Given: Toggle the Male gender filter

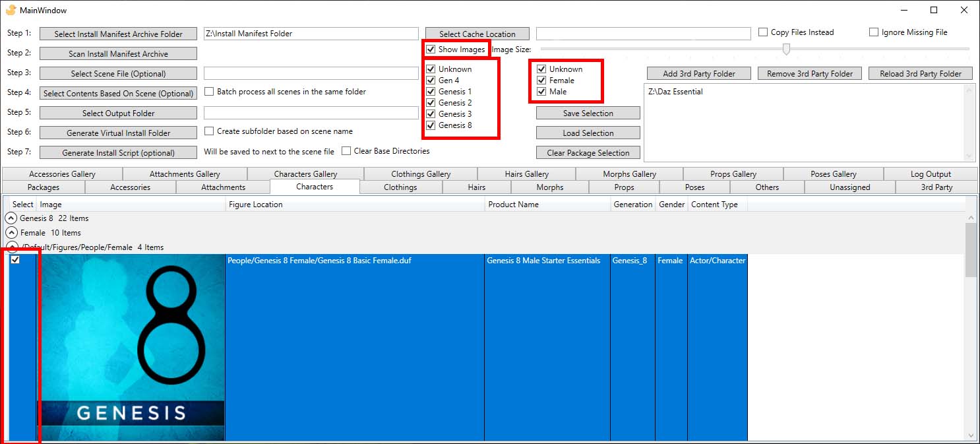Looking at the screenshot, I should click(x=541, y=92).
